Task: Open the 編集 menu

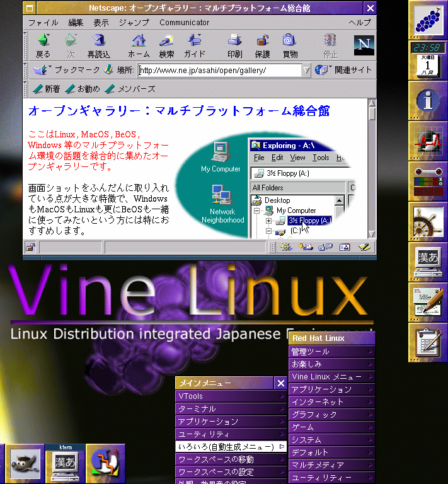Action: [76, 23]
